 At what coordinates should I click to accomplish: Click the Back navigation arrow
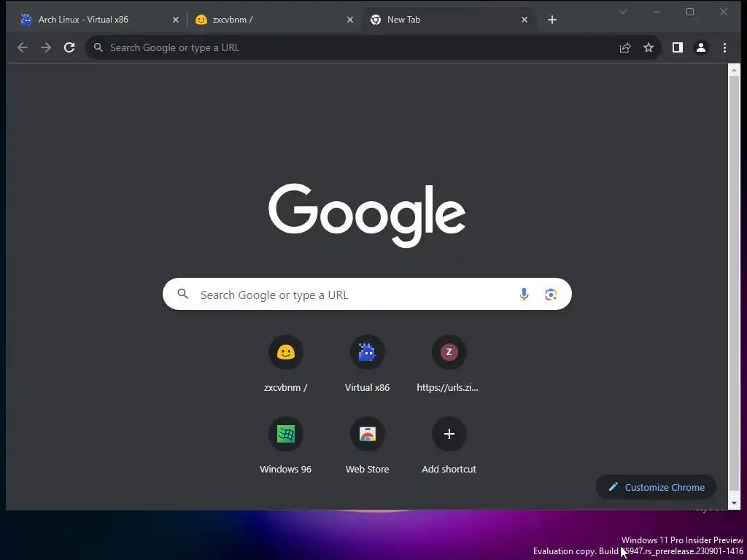point(23,47)
